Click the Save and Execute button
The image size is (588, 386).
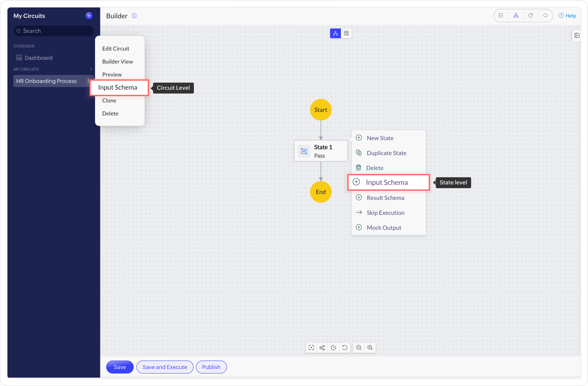point(165,367)
